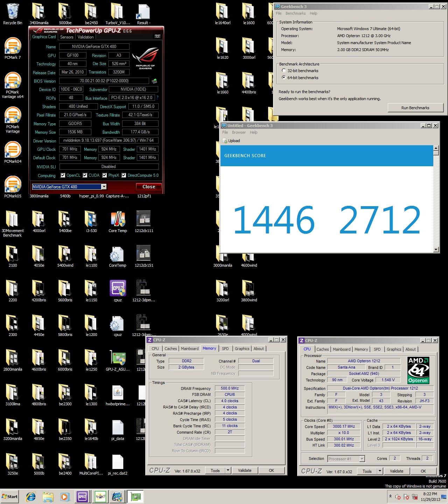This screenshot has width=448, height=504.
Task: Click the Bus Interface question mark
Action: pyautogui.click(x=157, y=98)
